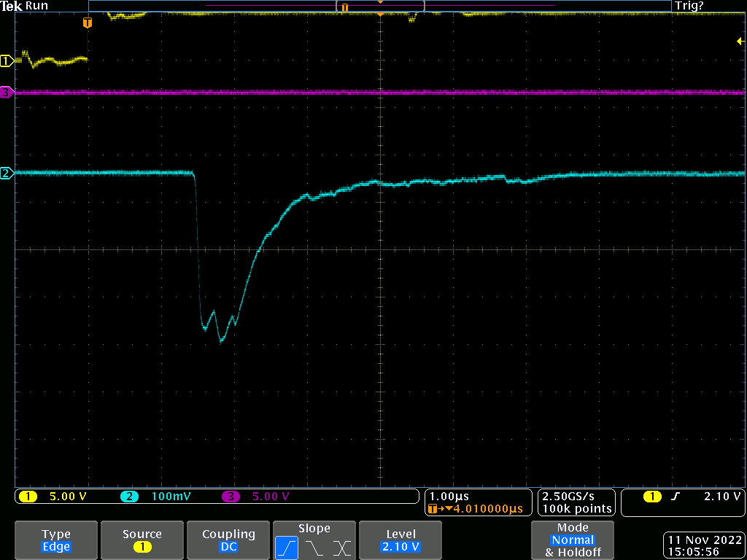Open the trigger Type Edge menu
This screenshot has width=747, height=560.
[56, 540]
